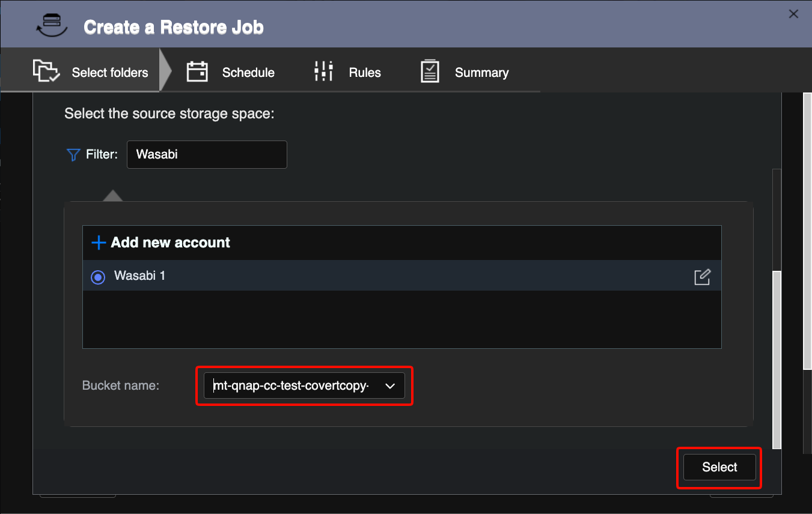812x514 pixels.
Task: Click the Select button
Action: tap(719, 467)
